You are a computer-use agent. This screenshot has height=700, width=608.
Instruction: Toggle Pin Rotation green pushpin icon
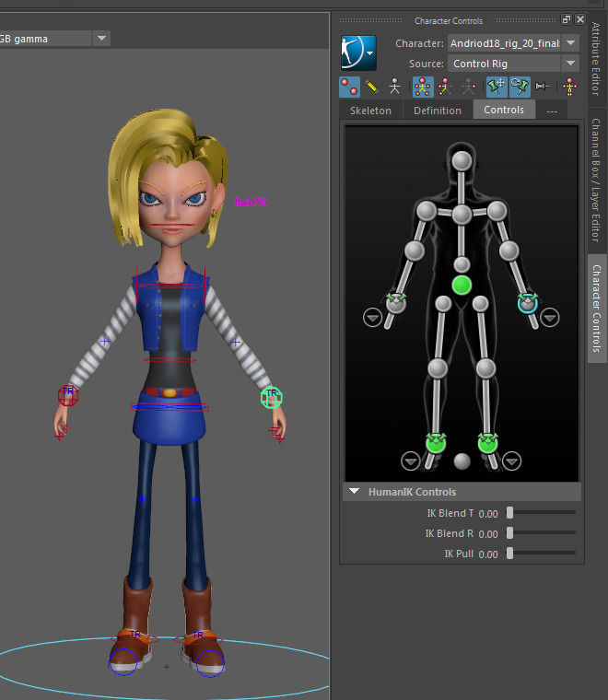click(520, 87)
